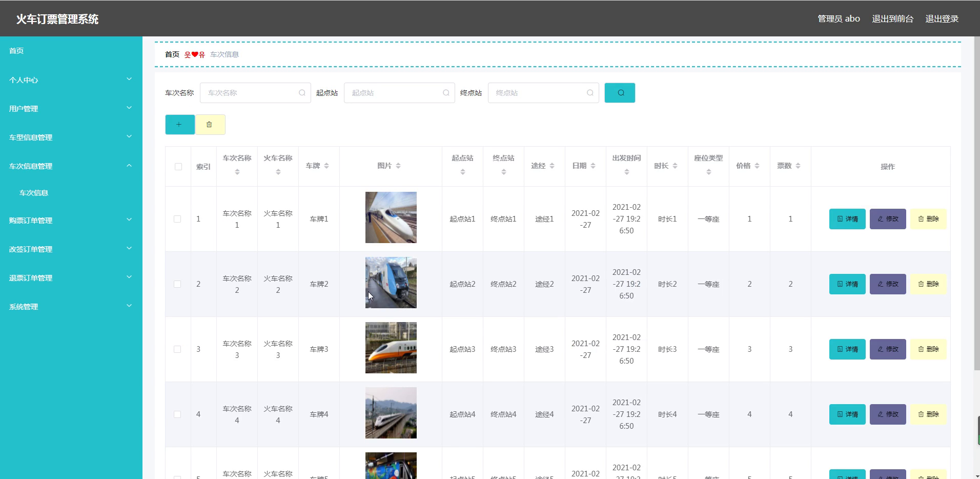
Task: Click 退出到前台 link in header
Action: tap(892, 19)
